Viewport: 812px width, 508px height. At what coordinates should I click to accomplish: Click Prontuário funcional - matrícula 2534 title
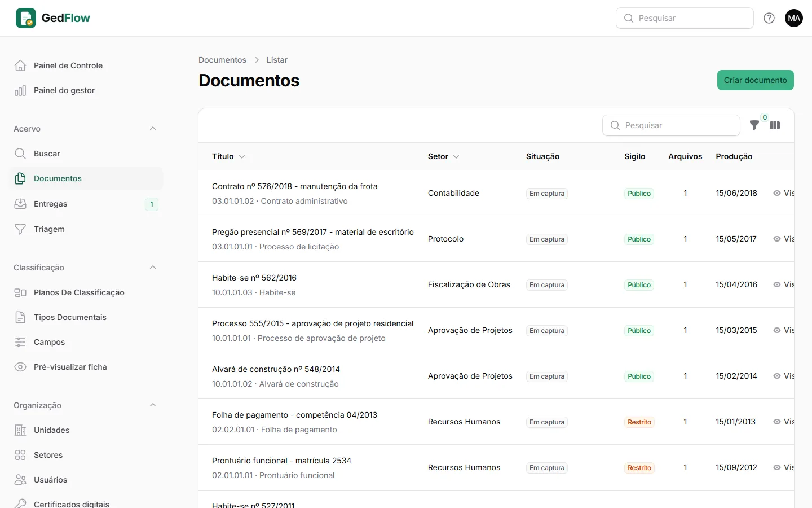(x=281, y=461)
